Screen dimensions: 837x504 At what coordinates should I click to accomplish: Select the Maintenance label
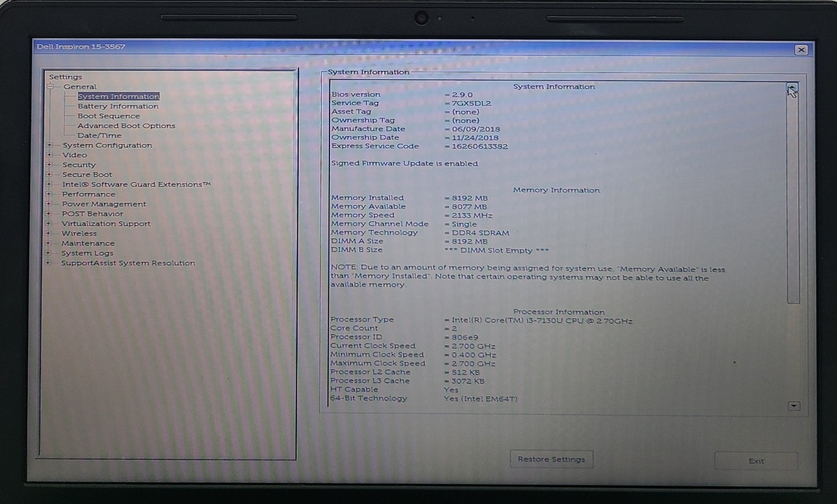click(x=88, y=243)
